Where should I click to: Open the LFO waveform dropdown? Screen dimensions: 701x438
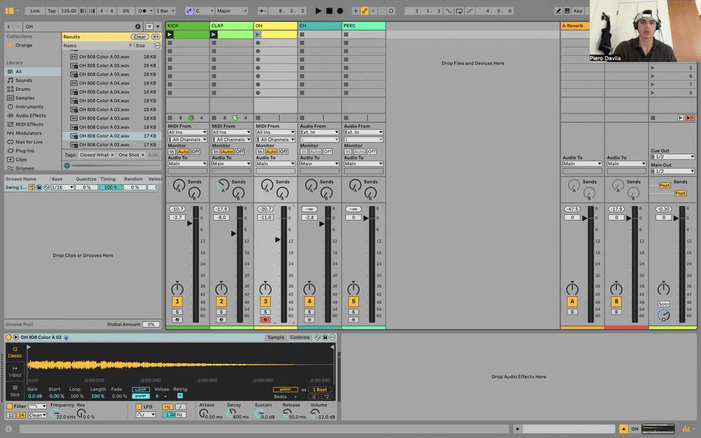click(x=146, y=415)
